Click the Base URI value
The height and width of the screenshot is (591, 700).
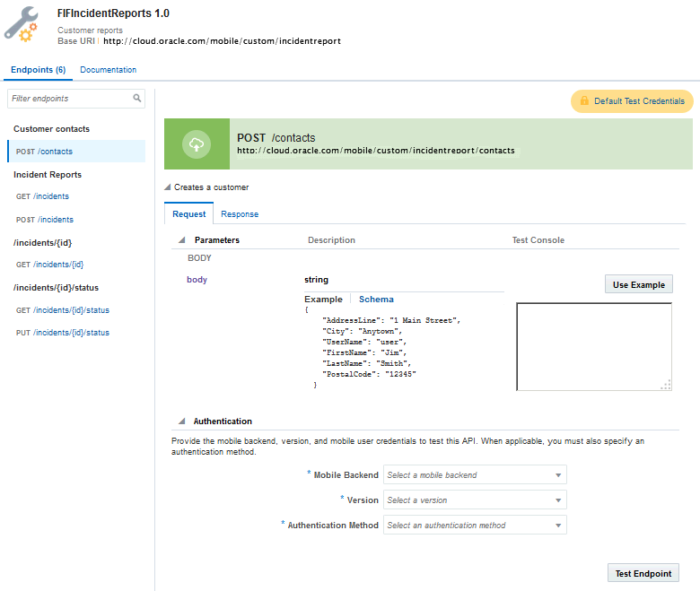(x=222, y=41)
